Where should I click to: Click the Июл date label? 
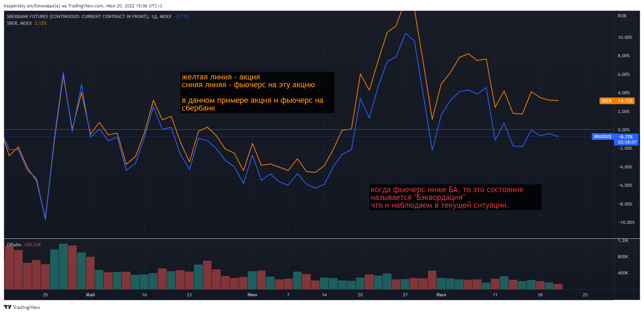pyautogui.click(x=441, y=295)
